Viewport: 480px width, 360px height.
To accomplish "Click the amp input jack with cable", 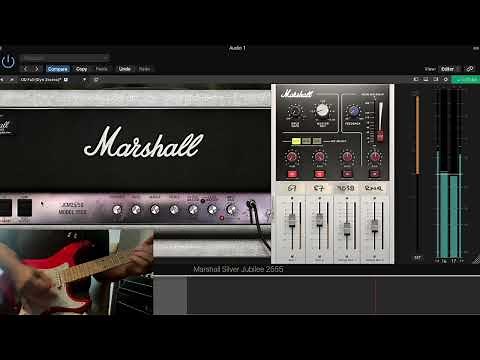I will [251, 204].
